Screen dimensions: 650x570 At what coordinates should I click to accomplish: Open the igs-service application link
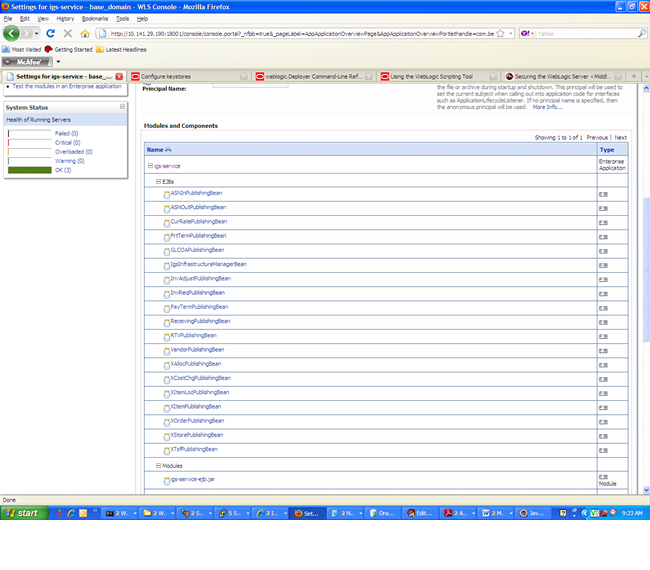point(167,166)
